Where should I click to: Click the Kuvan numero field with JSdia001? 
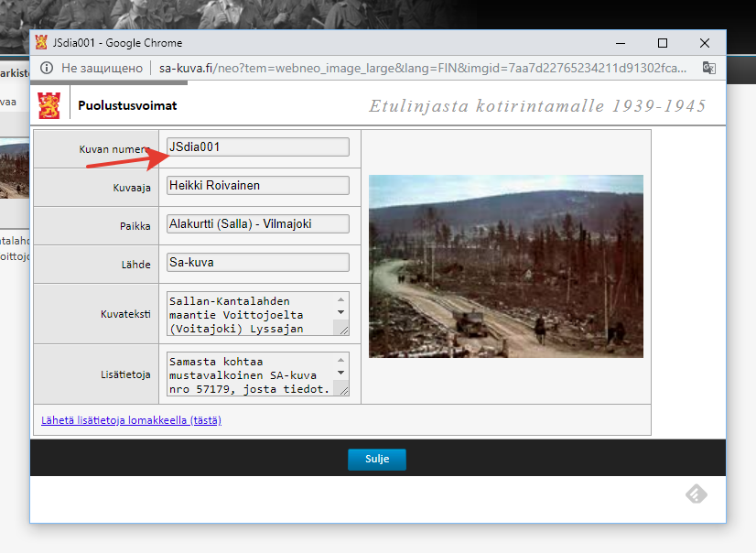click(257, 146)
